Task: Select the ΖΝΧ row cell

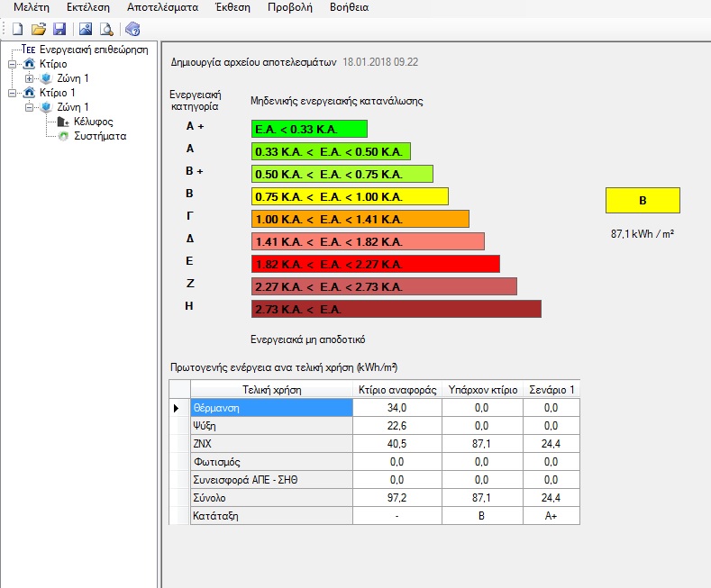Action: click(271, 444)
